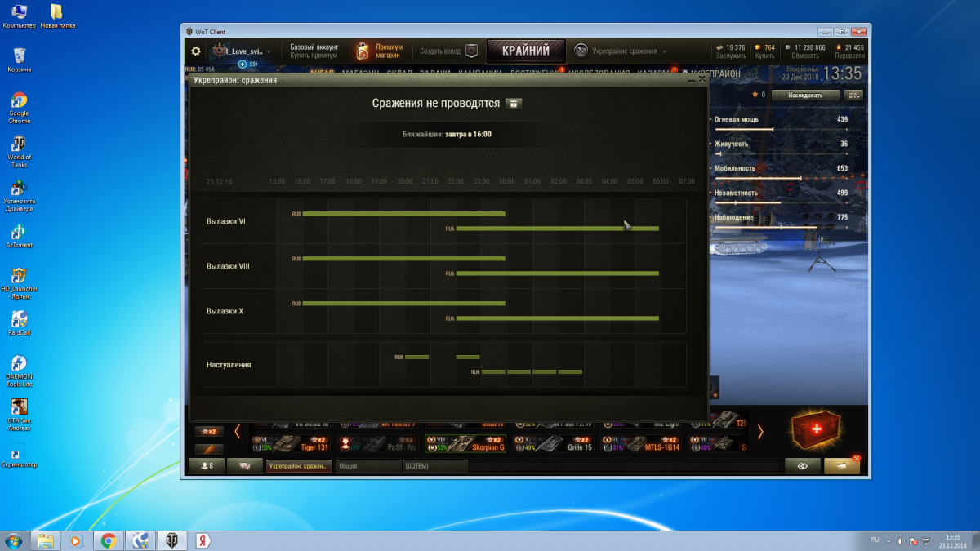Select the Grille 15 tank in carousel
This screenshot has height=551, width=980.
552,443
